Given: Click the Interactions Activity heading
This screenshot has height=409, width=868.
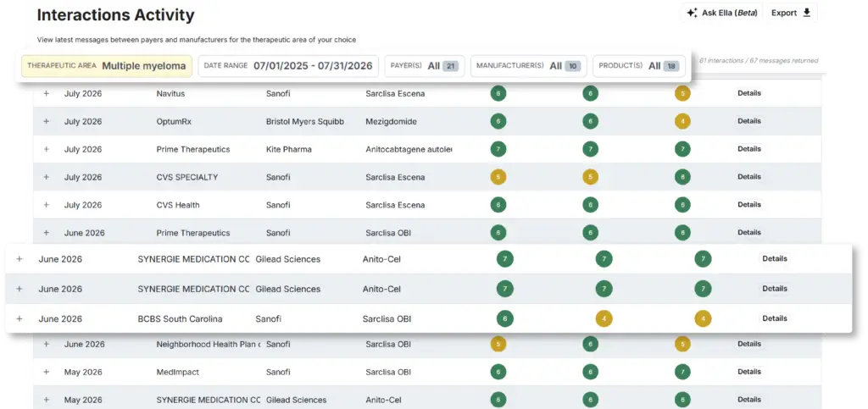Looking at the screenshot, I should pyautogui.click(x=115, y=15).
